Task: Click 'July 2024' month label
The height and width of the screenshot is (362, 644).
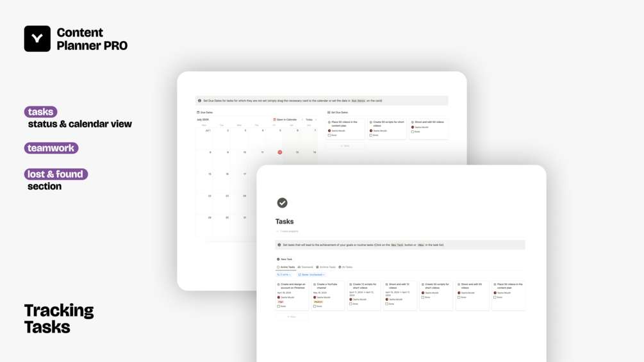Action: point(202,119)
